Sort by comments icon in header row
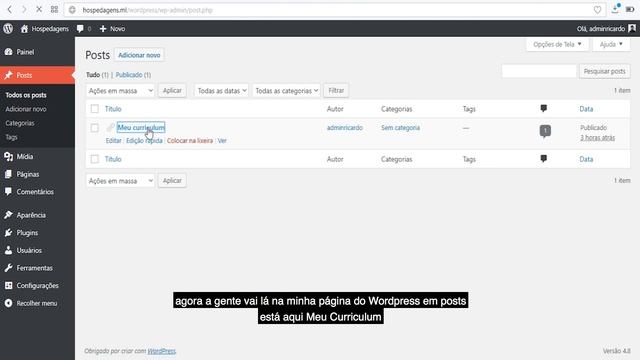The image size is (640, 360). click(544, 109)
